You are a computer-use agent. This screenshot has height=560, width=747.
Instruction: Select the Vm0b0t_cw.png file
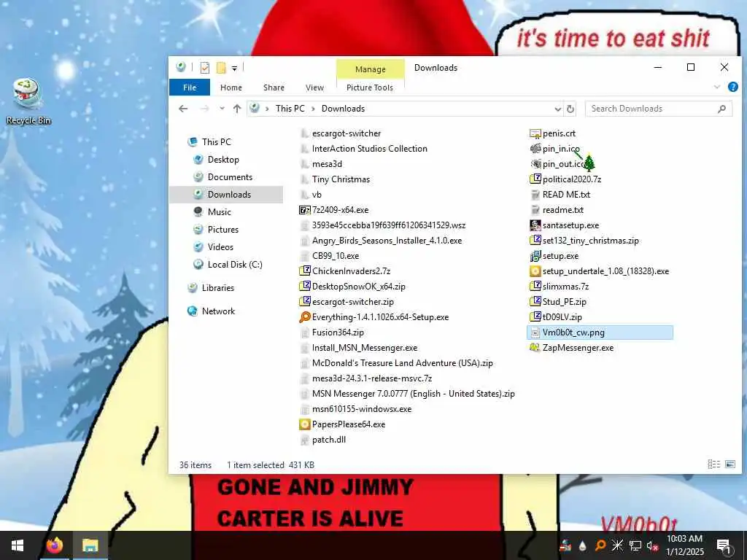600,332
